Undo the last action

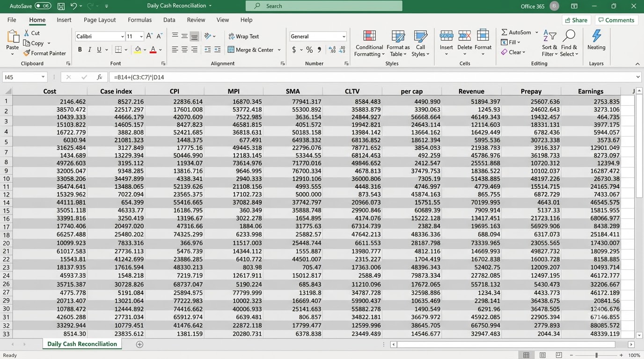pyautogui.click(x=73, y=6)
